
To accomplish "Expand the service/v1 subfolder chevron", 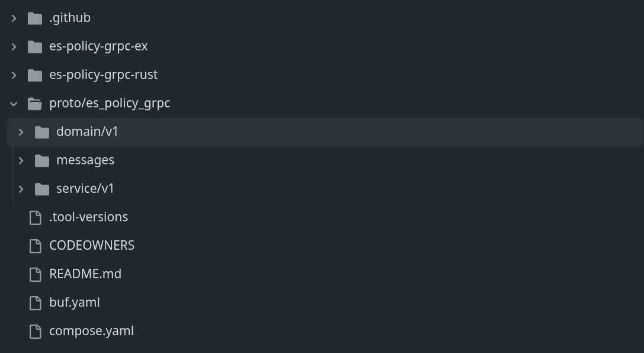I will pyautogui.click(x=21, y=189).
